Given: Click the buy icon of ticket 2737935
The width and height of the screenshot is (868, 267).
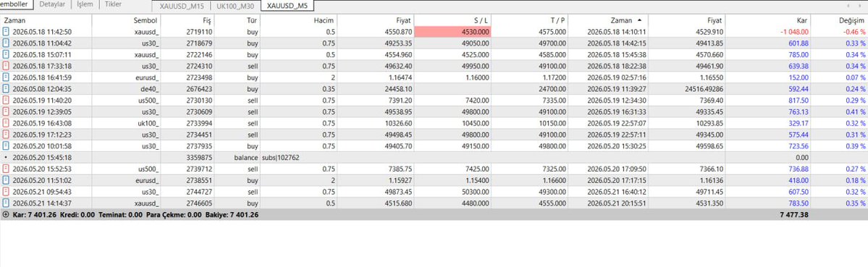Looking at the screenshot, I should [6, 145].
